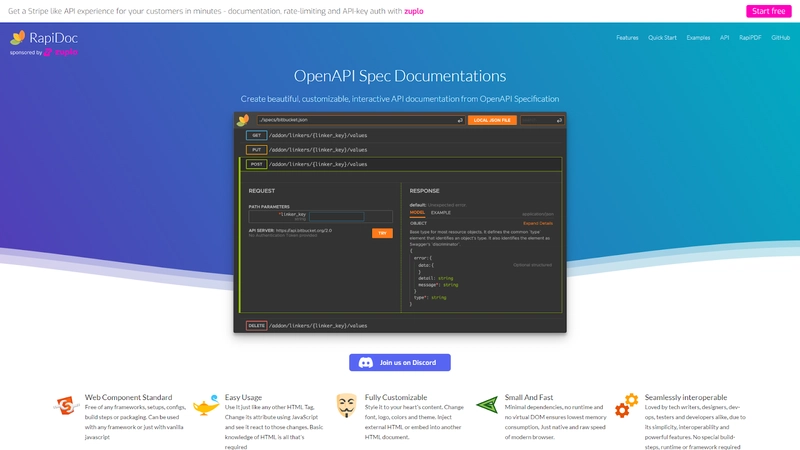Click the Fully Customizable title
The height and width of the screenshot is (450, 800).
pyautogui.click(x=396, y=397)
